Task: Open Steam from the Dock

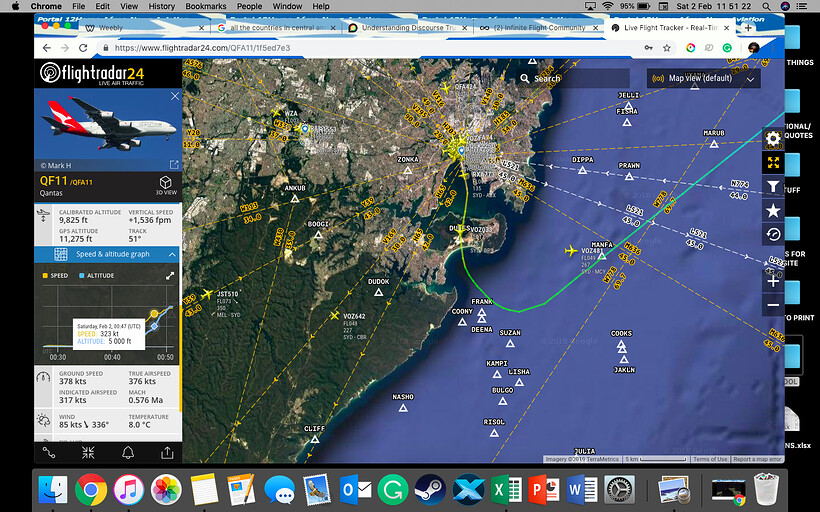Action: [430, 490]
